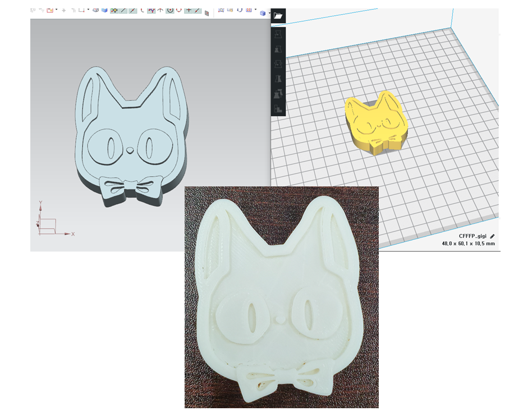Open dropdown arrow next to dashed rectangle icon
The image size is (523, 420).
[x=89, y=10]
